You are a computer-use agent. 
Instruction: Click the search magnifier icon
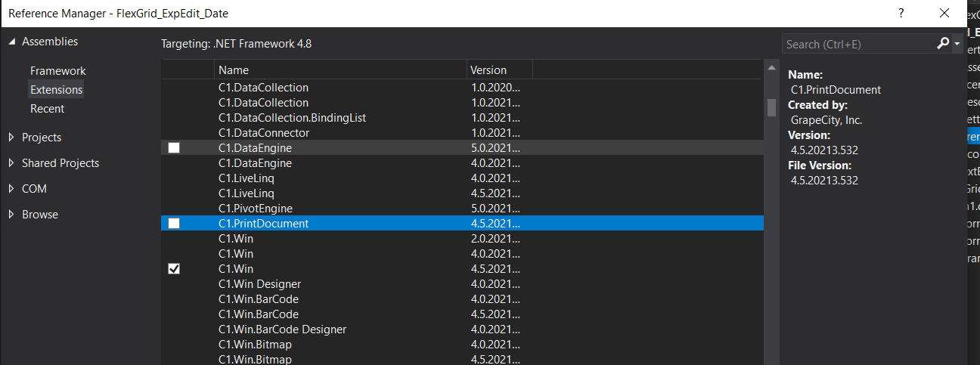point(942,44)
